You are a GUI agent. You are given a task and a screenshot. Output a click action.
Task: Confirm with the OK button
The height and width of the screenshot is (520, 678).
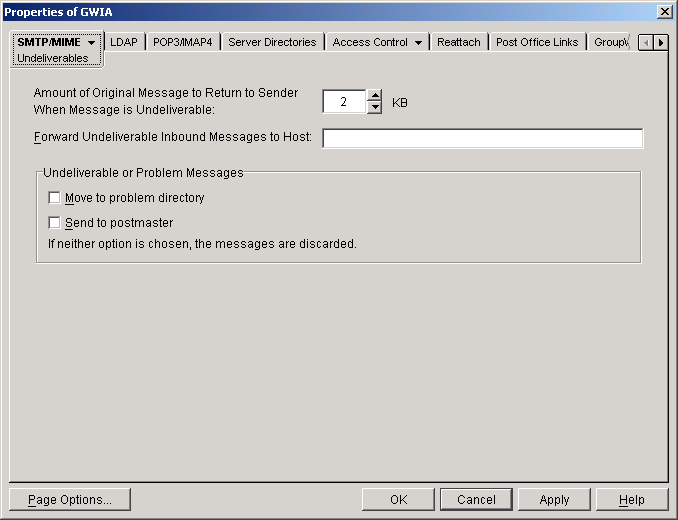click(x=398, y=500)
